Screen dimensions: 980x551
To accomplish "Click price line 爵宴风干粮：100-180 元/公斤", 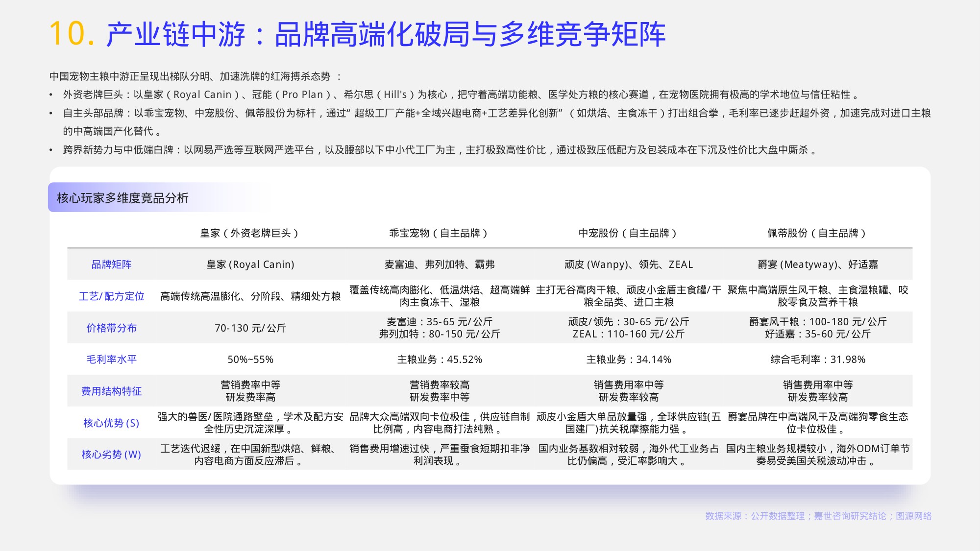I will click(818, 322).
